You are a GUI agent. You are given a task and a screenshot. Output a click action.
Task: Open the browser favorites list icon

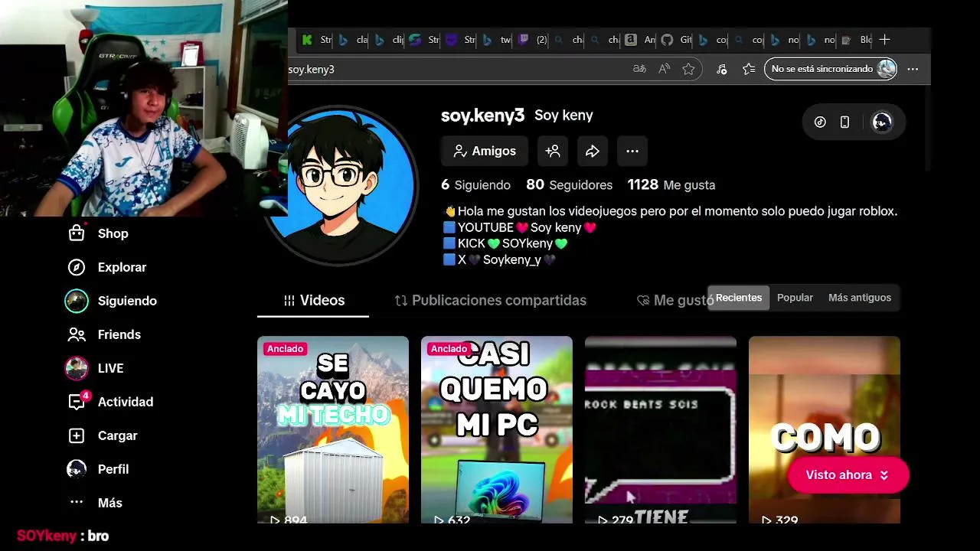(x=749, y=69)
